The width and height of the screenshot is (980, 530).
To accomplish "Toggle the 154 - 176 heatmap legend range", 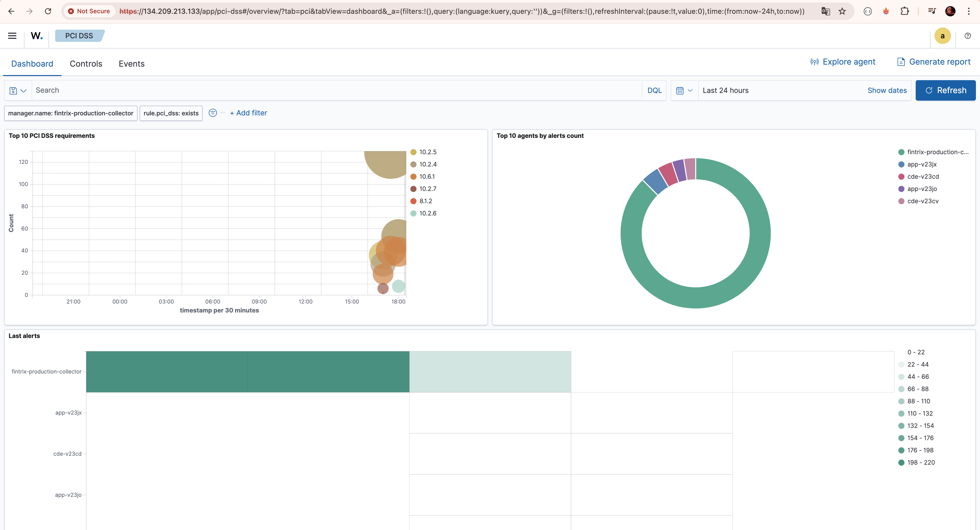I will (x=916, y=438).
